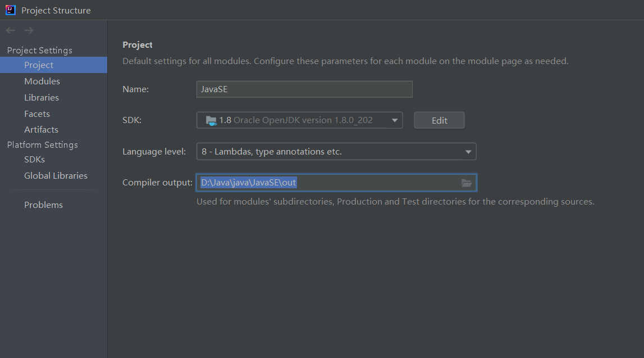Open the Modules settings page
Screen dimensions: 644x358
click(x=42, y=81)
